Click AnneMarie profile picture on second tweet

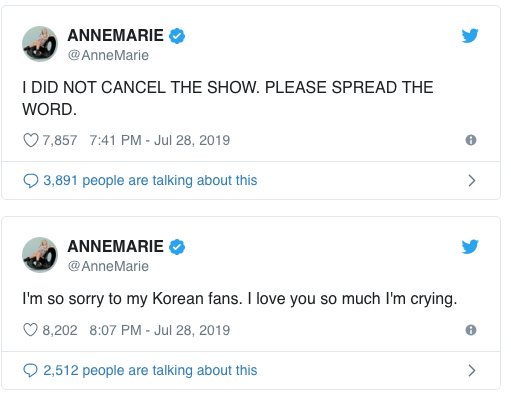tap(40, 255)
